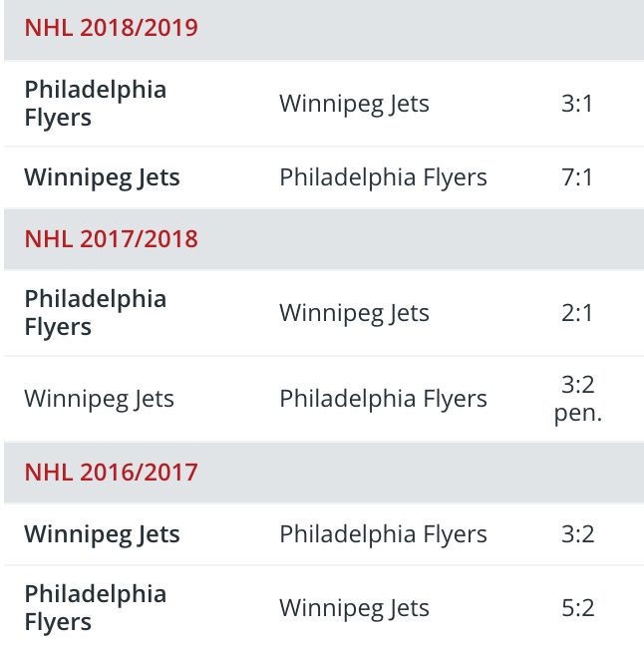This screenshot has height=650, width=644.
Task: Click bold Winnipeg Jets in the 7:1 row
Action: (102, 177)
